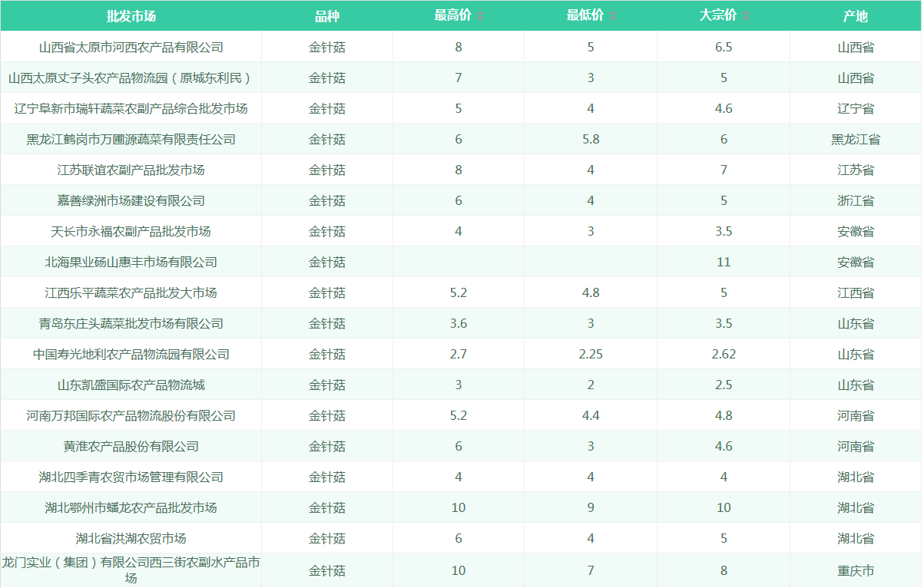This screenshot has width=924, height=588.
Task: Sort by 最高价 using its arrow icon
Action: [x=480, y=16]
